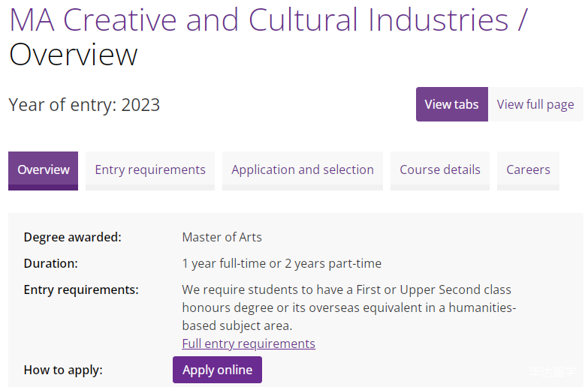
Task: Open the Entry requirements tab
Action: pos(150,169)
